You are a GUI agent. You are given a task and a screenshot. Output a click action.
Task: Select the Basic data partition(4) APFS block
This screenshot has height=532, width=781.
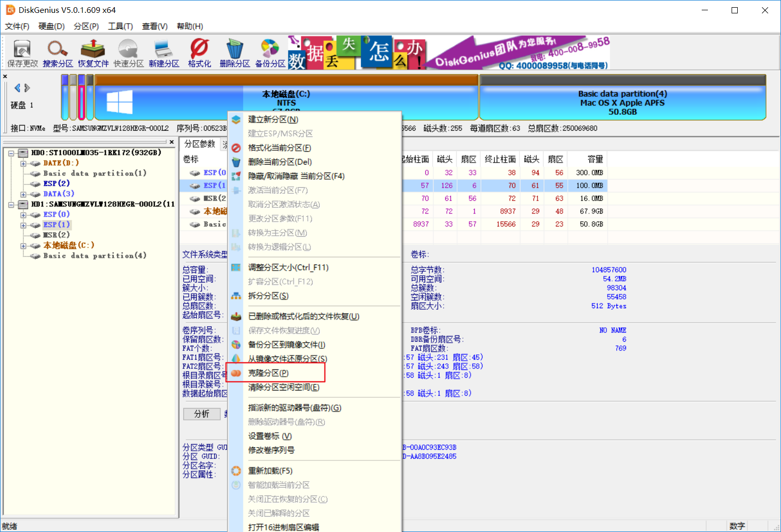(622, 102)
